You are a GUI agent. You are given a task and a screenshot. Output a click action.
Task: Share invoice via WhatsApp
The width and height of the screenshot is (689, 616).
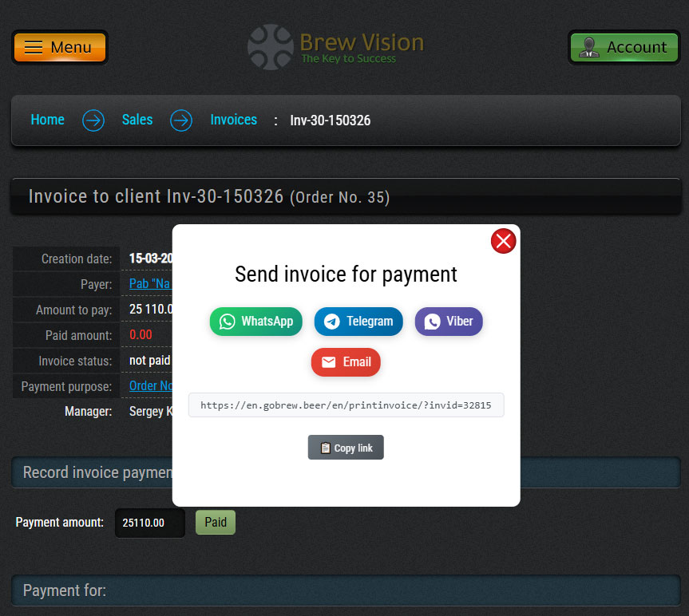pos(256,322)
